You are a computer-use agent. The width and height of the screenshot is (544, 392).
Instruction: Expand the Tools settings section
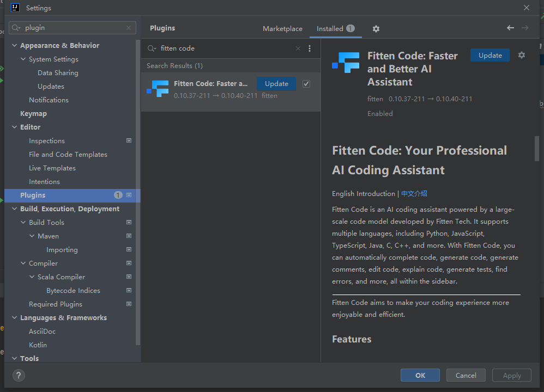(x=15, y=359)
